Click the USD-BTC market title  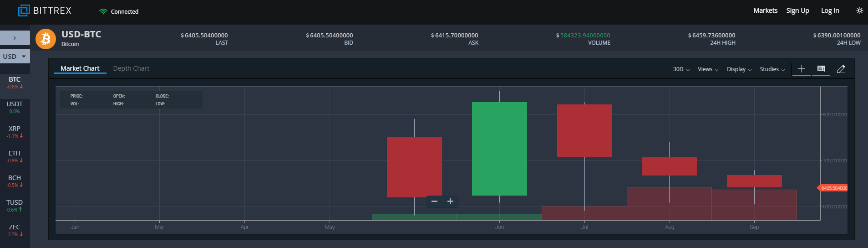[81, 34]
